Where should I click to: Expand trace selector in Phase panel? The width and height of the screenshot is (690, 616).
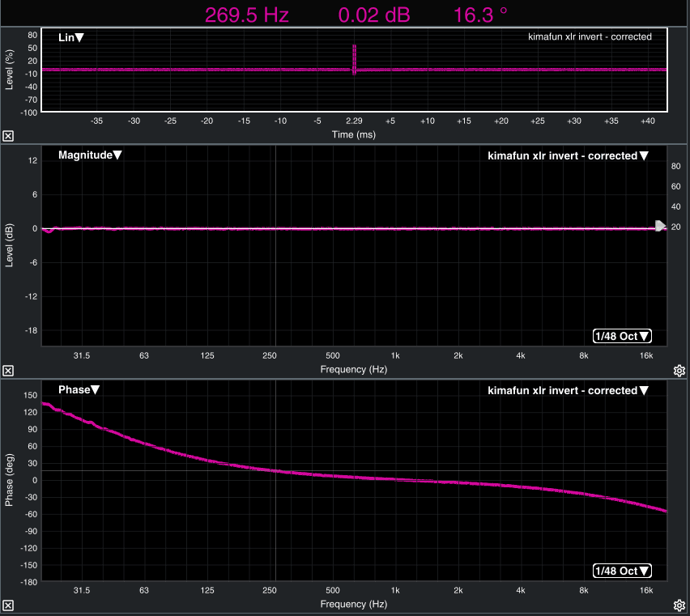(568, 390)
